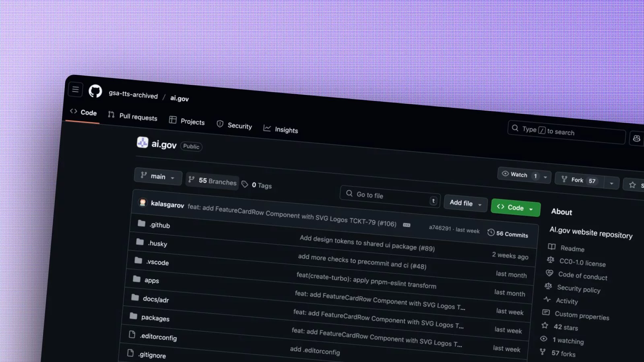Open the CC0-1.0 license link
The image size is (644, 362).
click(x=582, y=262)
